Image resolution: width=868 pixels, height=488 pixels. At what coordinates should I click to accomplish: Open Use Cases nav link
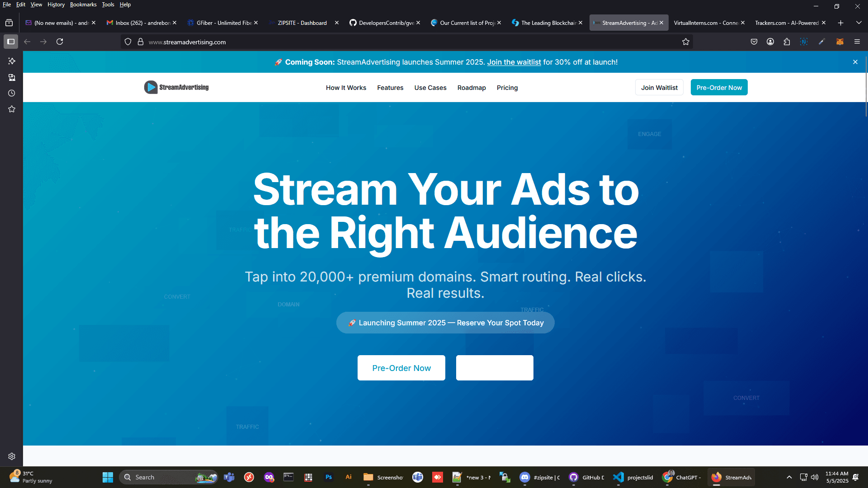coord(430,88)
